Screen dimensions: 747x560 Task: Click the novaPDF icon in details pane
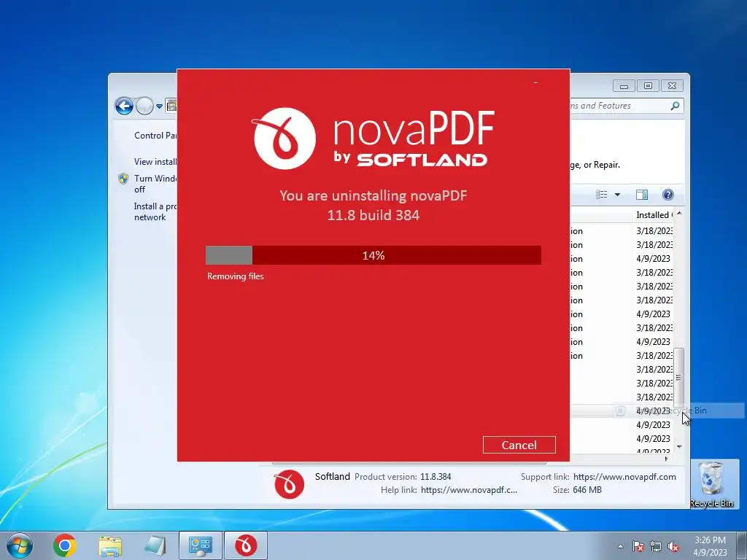(289, 484)
